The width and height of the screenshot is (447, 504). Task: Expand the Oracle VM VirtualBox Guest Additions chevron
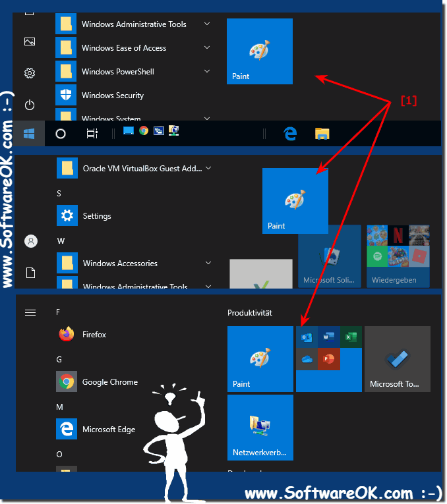(208, 168)
